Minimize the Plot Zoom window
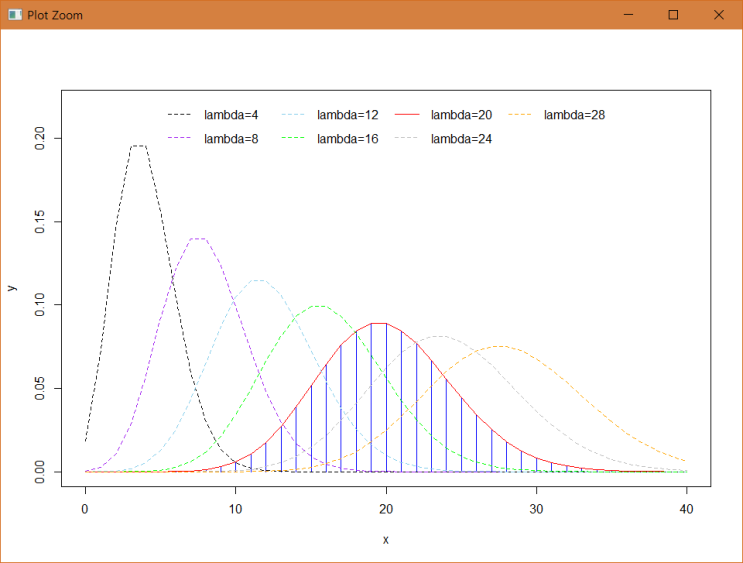 tap(628, 15)
